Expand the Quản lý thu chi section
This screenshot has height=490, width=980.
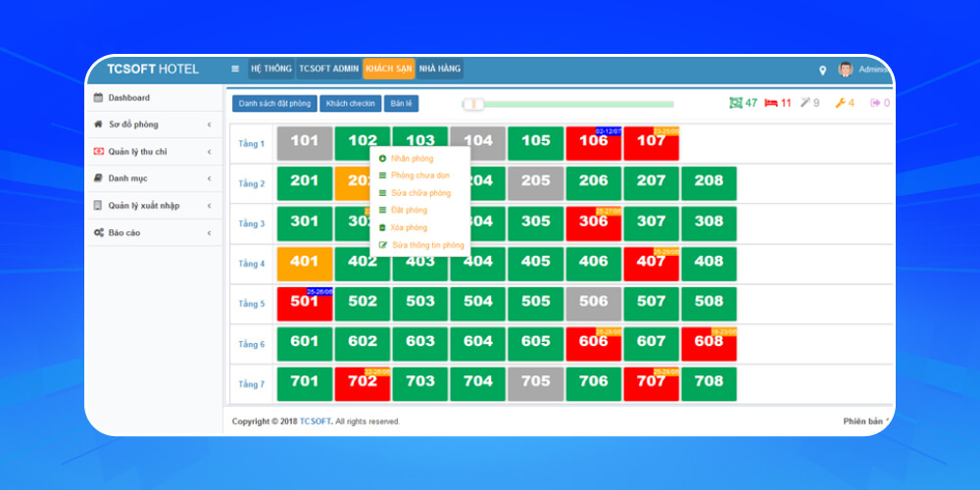point(152,151)
